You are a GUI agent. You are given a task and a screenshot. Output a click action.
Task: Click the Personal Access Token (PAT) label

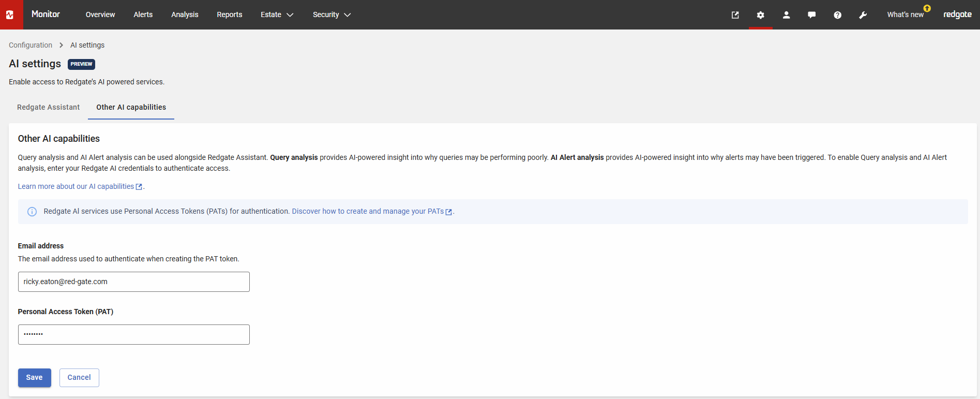[66, 312]
